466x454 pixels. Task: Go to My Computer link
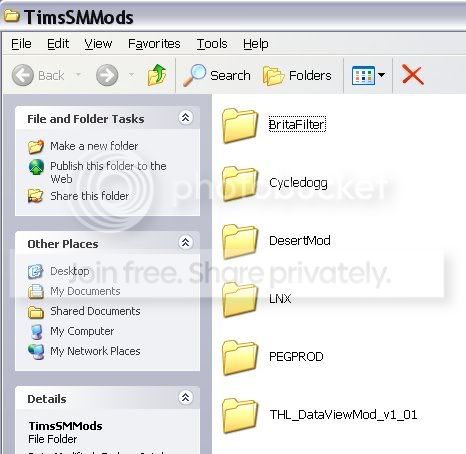click(x=82, y=331)
